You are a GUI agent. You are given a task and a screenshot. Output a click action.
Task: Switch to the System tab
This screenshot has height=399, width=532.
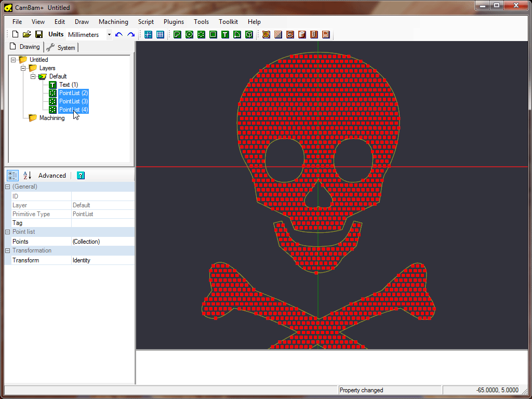(x=61, y=47)
